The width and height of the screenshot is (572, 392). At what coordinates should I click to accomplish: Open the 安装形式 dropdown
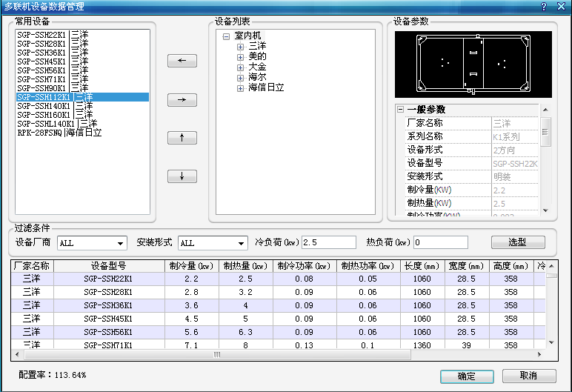click(241, 243)
